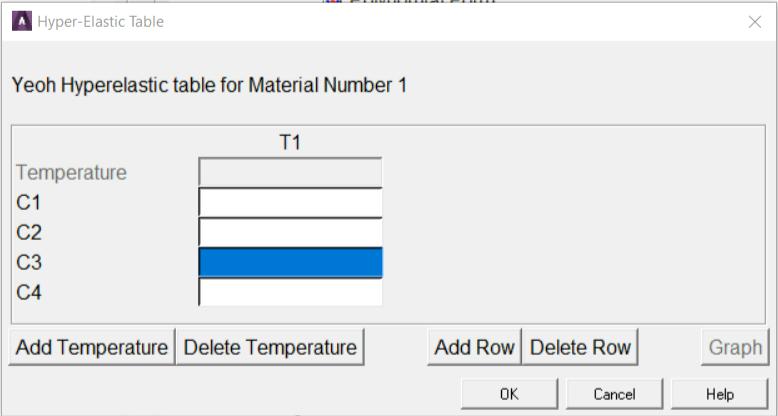Screen dimensions: 778x416
Task: Close the Hyper-Elastic Table dialog
Action: point(755,22)
